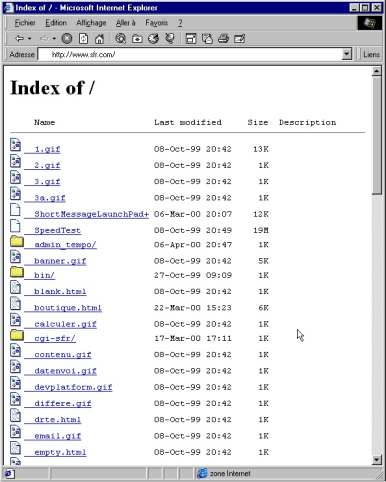Open the ? help menu

pyautogui.click(x=180, y=23)
